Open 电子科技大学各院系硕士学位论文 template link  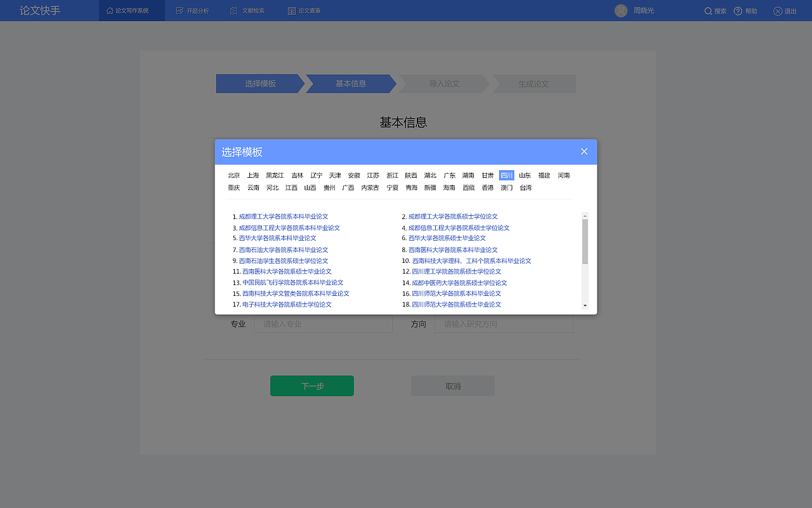click(285, 304)
